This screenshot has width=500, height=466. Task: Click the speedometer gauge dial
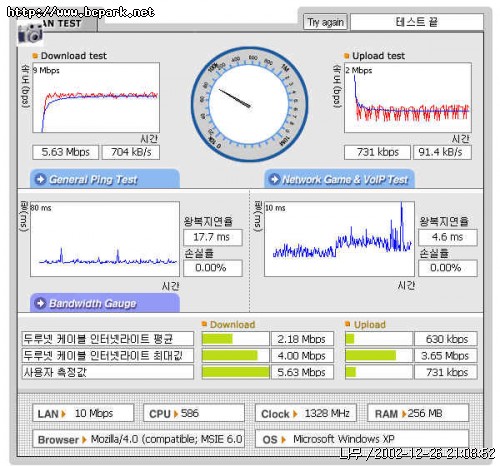click(x=249, y=104)
